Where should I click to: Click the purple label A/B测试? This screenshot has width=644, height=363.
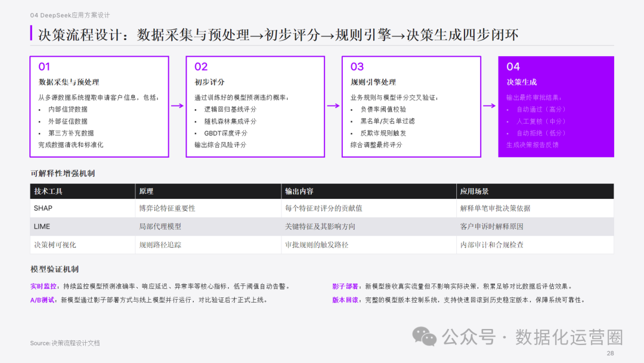pos(42,300)
